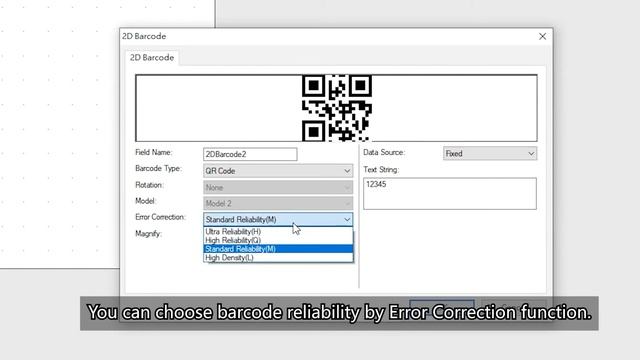The height and width of the screenshot is (360, 640).
Task: Click the Magnify label
Action: (149, 234)
